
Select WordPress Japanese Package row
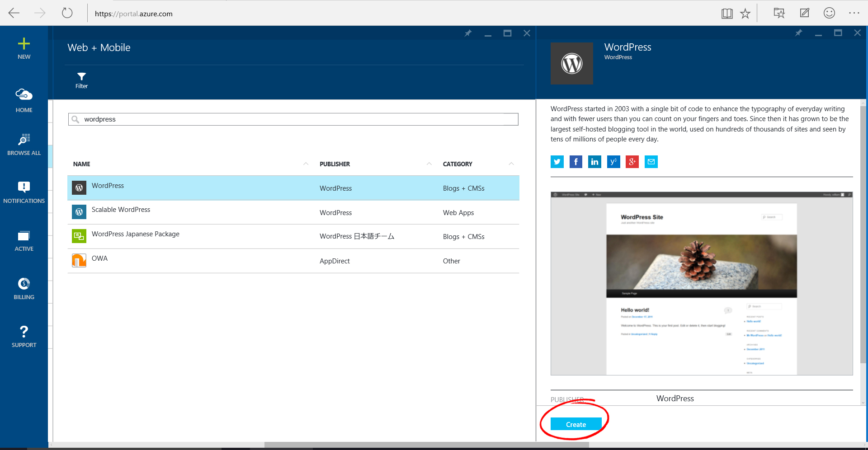(x=293, y=236)
